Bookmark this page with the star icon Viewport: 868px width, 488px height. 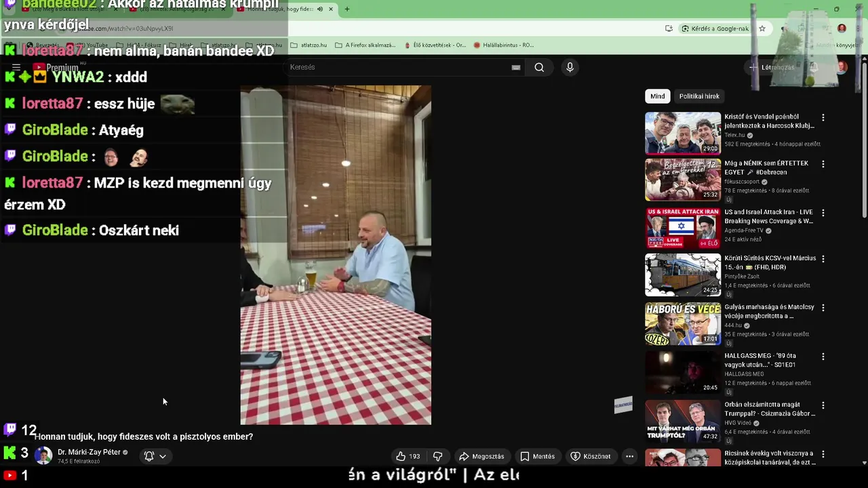point(762,28)
